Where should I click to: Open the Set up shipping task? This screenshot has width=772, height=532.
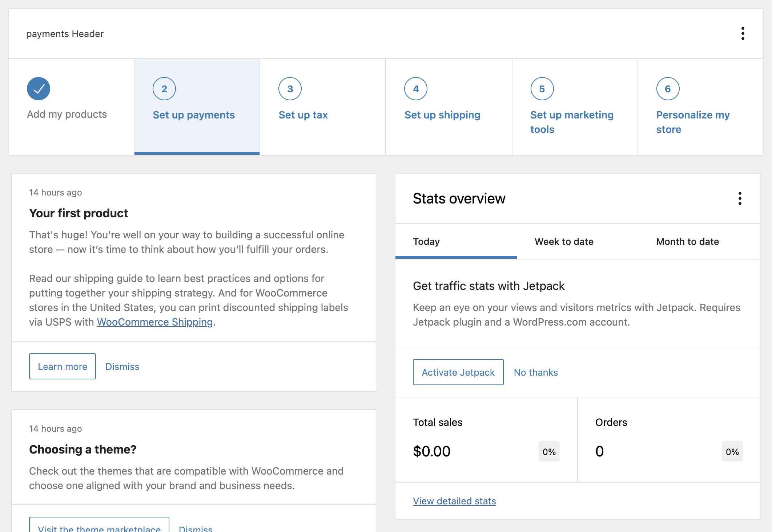(442, 115)
